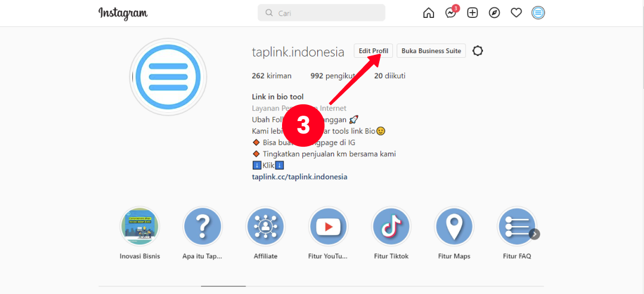Focus the Cari search field
The width and height of the screenshot is (644, 294).
(x=321, y=13)
